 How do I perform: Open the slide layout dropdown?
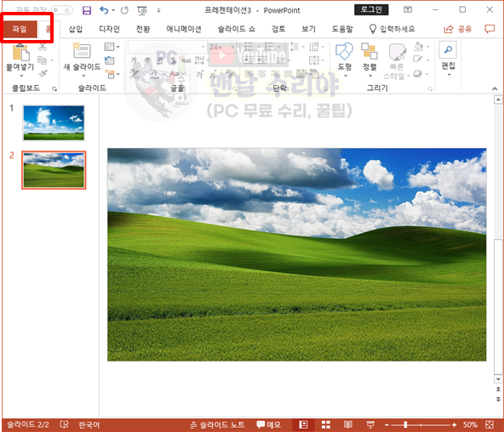pos(112,47)
